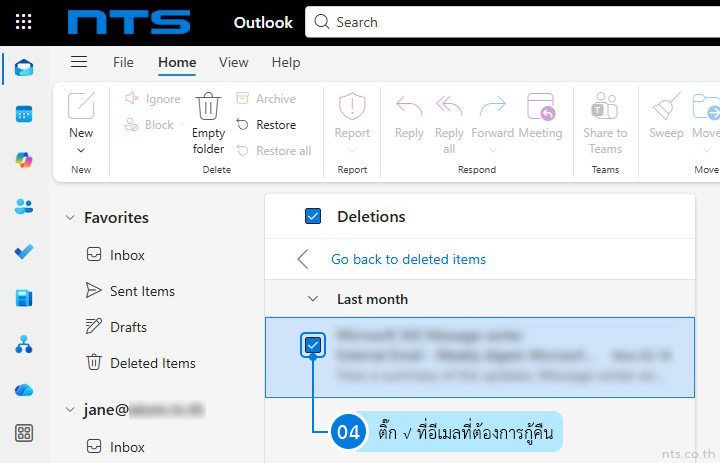Open Favorites Inbox folder

[116, 255]
